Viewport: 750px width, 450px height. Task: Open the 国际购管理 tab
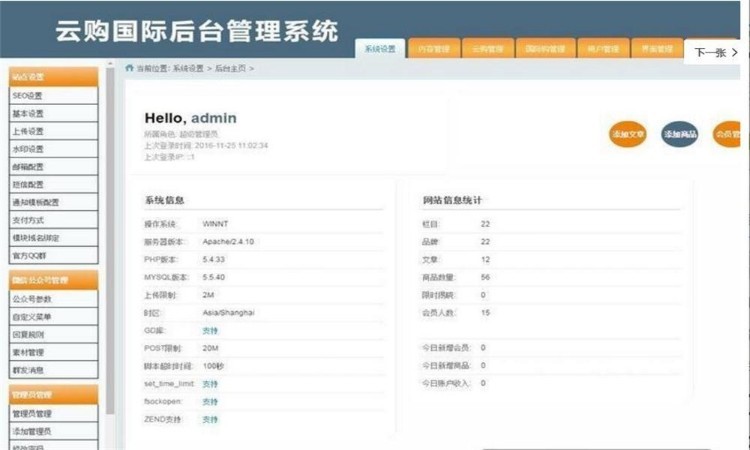[545, 49]
